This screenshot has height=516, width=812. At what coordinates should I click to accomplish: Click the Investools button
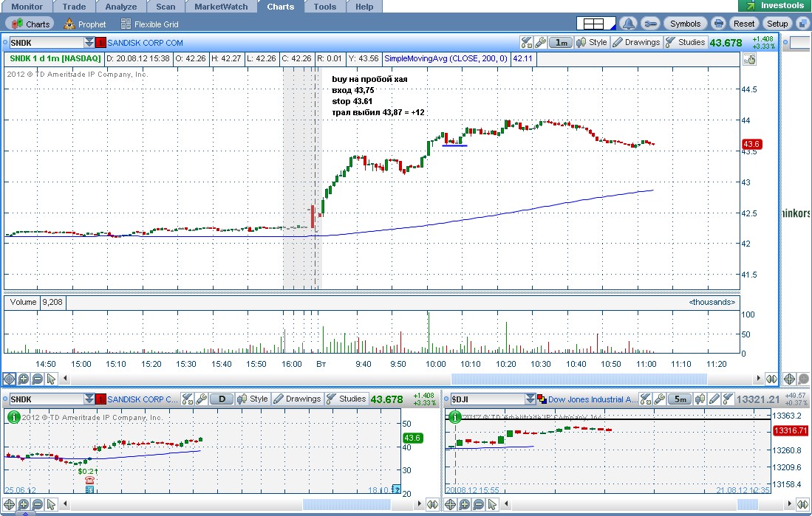click(774, 6)
